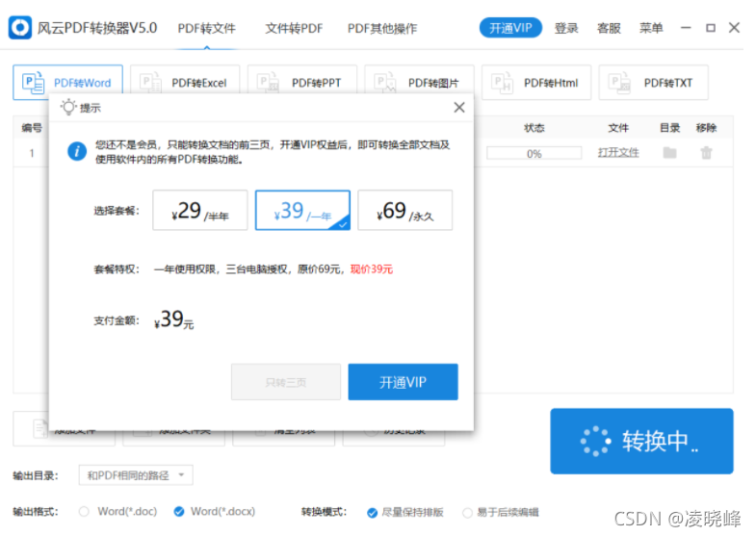Close the main application window
756x536 pixels.
pyautogui.click(x=734, y=28)
